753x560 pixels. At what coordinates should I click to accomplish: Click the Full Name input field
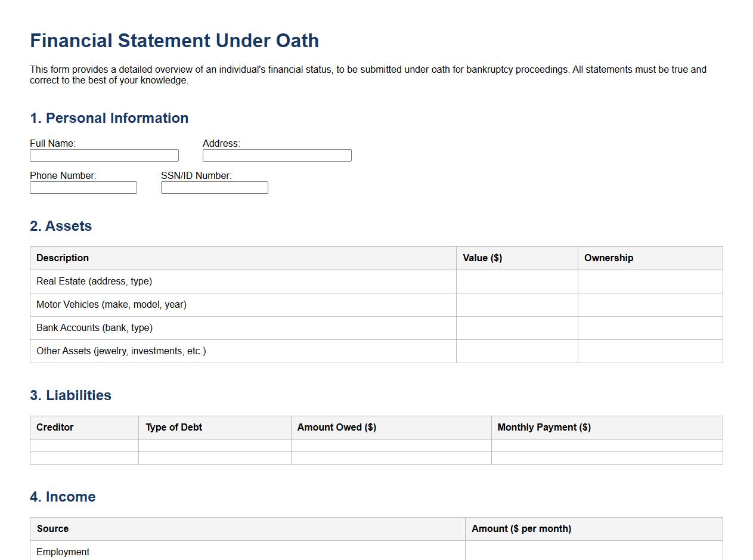tap(104, 155)
